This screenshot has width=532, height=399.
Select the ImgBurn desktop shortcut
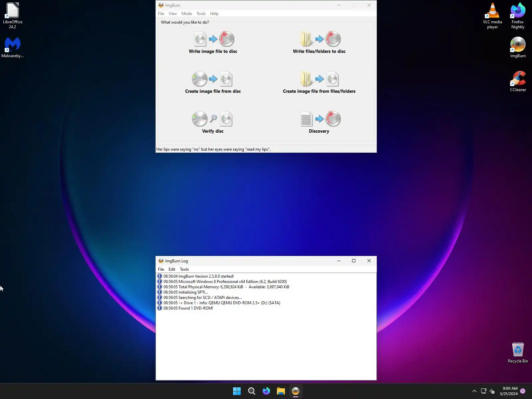pos(518,47)
